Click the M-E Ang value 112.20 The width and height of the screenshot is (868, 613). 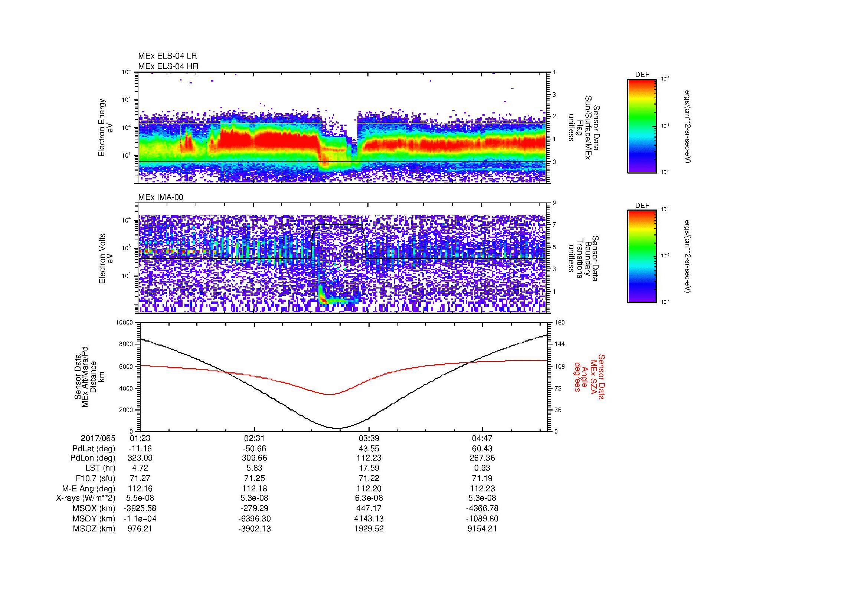369,488
